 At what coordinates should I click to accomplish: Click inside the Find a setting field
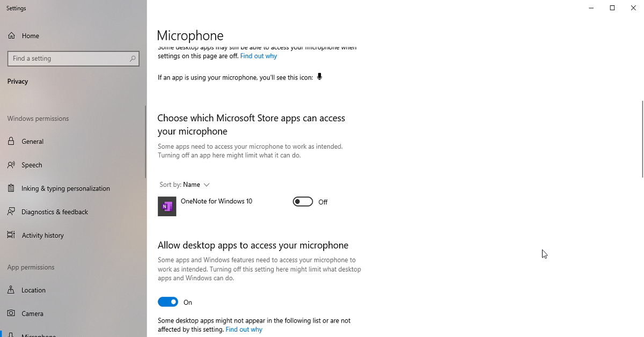click(64, 58)
